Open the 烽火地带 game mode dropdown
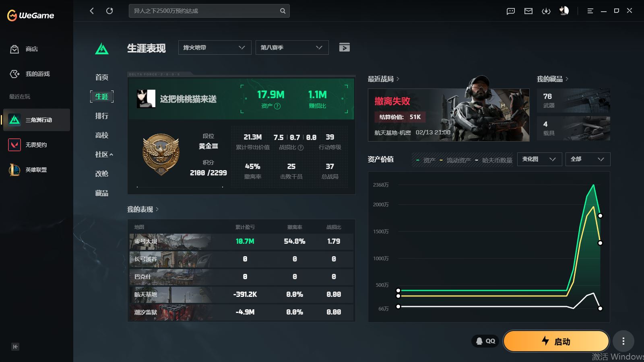Viewport: 644px width, 362px height. [x=215, y=47]
